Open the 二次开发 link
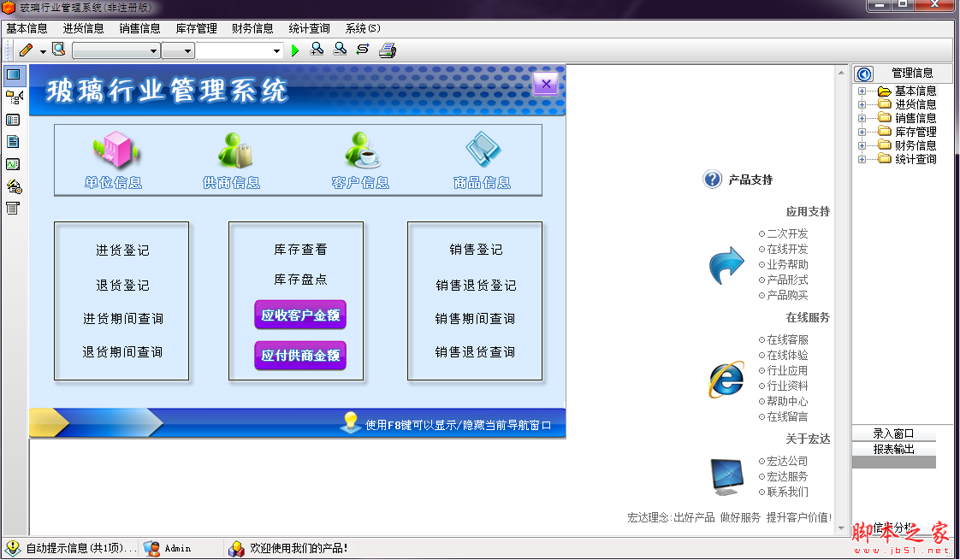Image resolution: width=960 pixels, height=560 pixels. [787, 233]
